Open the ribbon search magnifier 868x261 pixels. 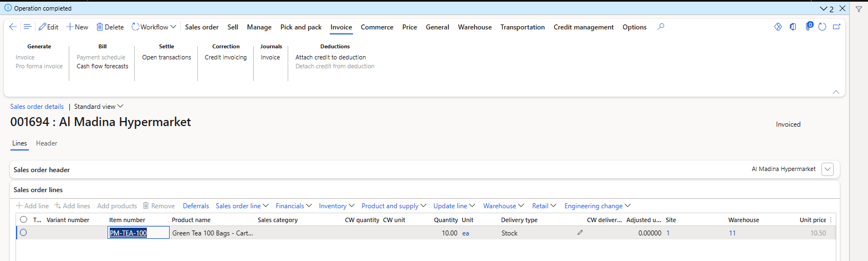[x=660, y=27]
